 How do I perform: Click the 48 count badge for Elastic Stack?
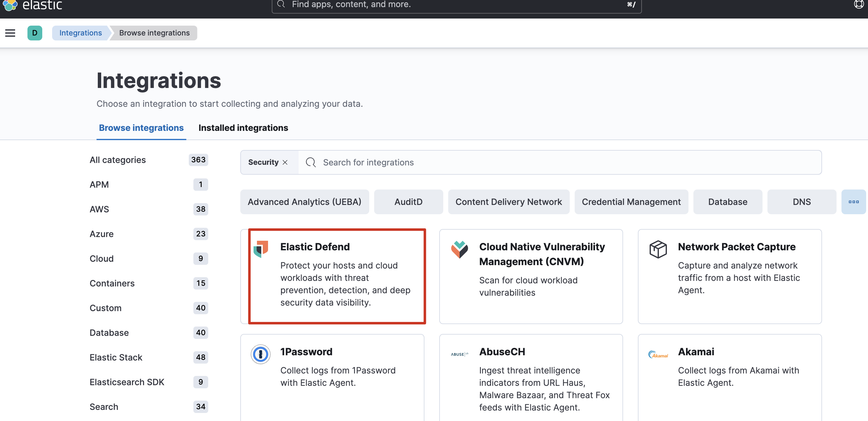click(x=201, y=357)
